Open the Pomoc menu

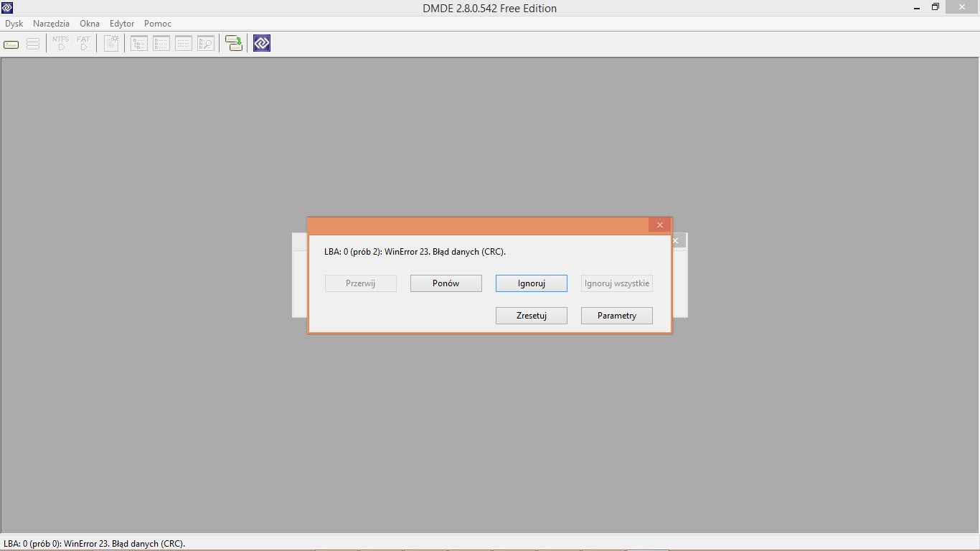tap(158, 24)
